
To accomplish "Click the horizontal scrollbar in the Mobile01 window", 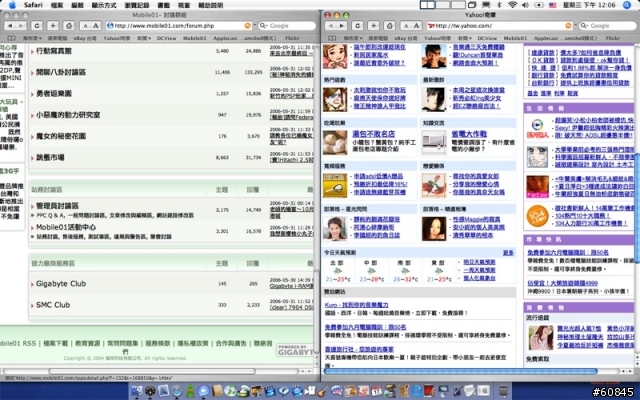I will coord(152,371).
